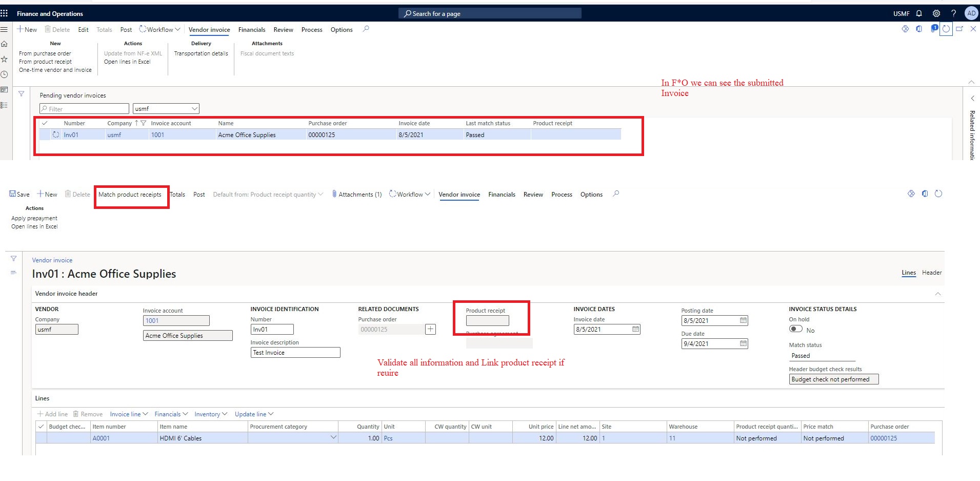The width and height of the screenshot is (980, 481).
Task: Switch to the Review tab in top action pane
Action: coord(283,29)
